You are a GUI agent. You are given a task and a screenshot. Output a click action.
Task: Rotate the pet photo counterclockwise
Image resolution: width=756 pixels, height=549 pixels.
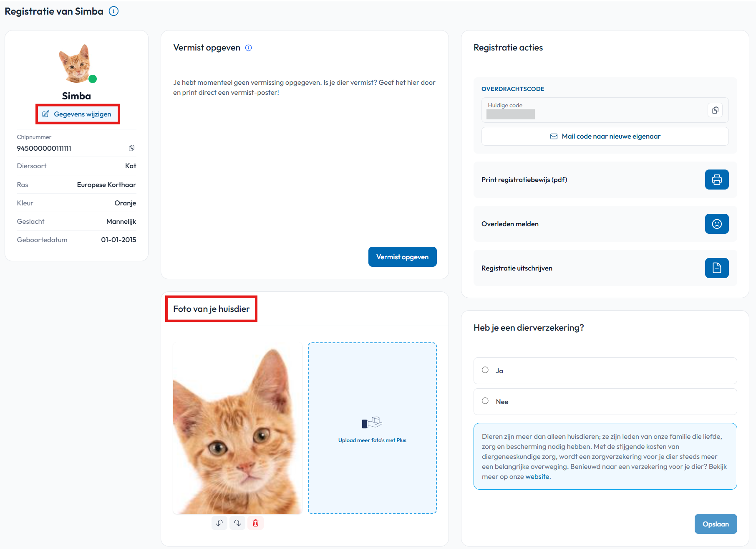219,523
